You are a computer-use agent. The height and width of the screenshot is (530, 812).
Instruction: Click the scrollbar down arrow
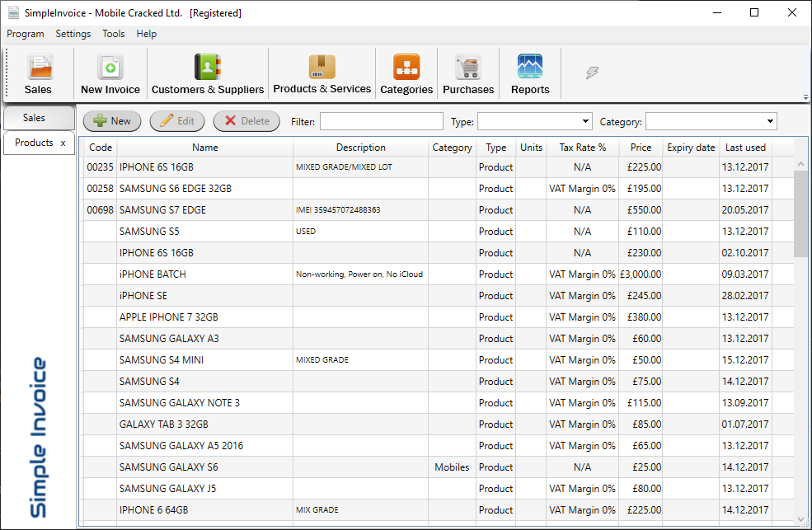pyautogui.click(x=800, y=519)
